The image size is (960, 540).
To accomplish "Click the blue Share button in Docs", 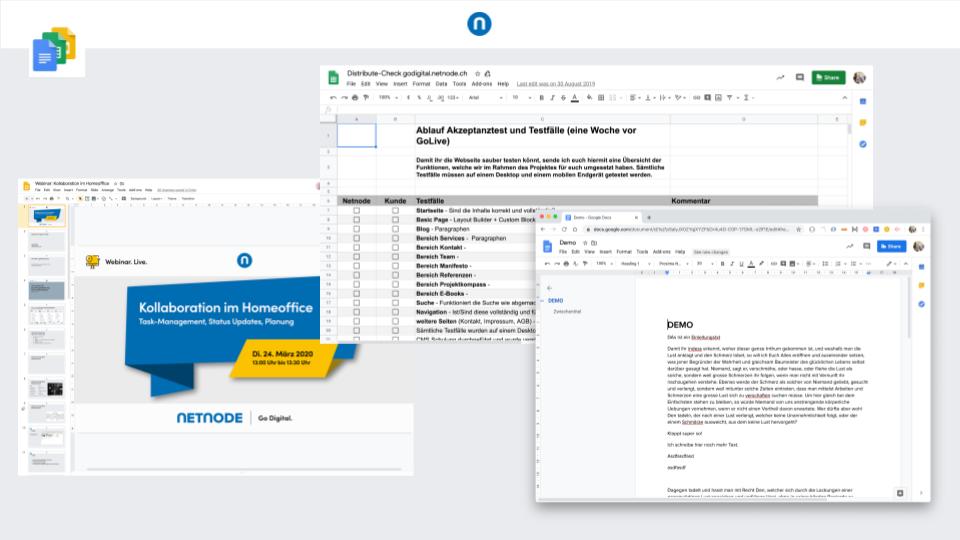I will tap(890, 246).
